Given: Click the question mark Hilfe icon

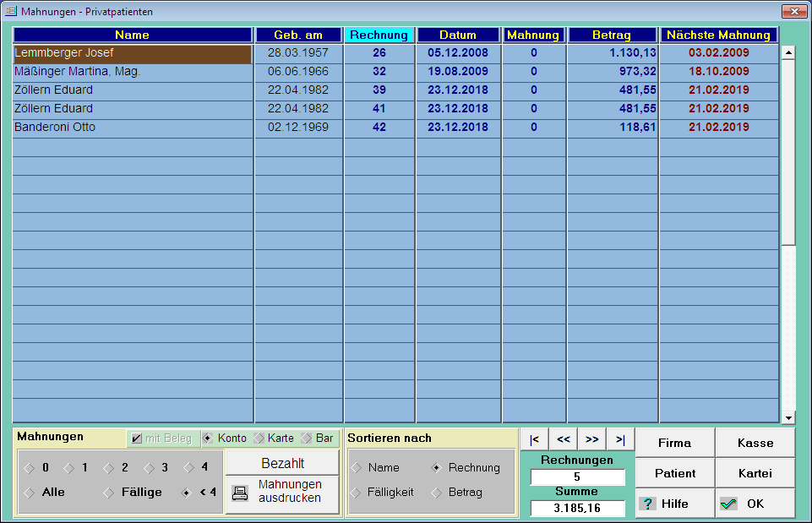Looking at the screenshot, I should point(648,504).
